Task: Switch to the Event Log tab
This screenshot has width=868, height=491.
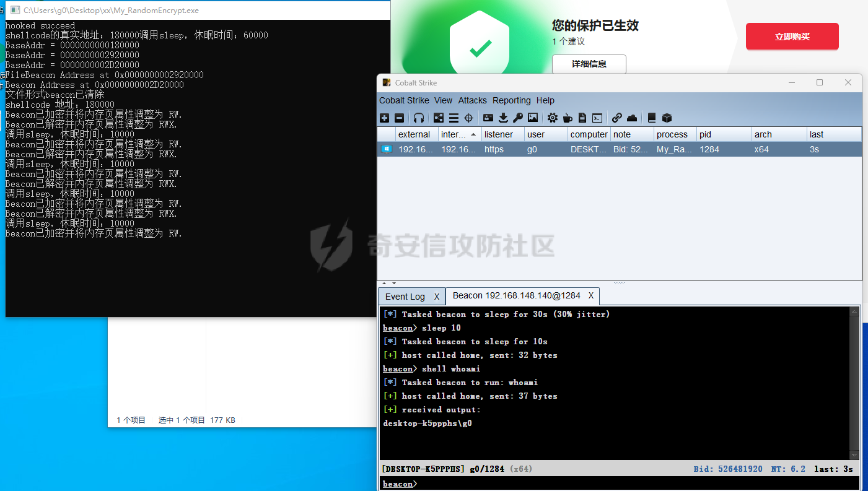Action: click(405, 297)
